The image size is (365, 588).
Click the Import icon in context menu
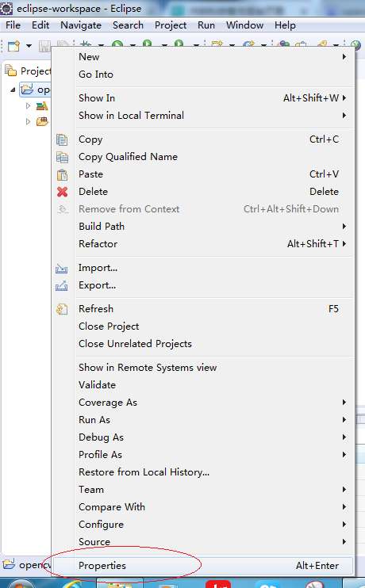62,268
